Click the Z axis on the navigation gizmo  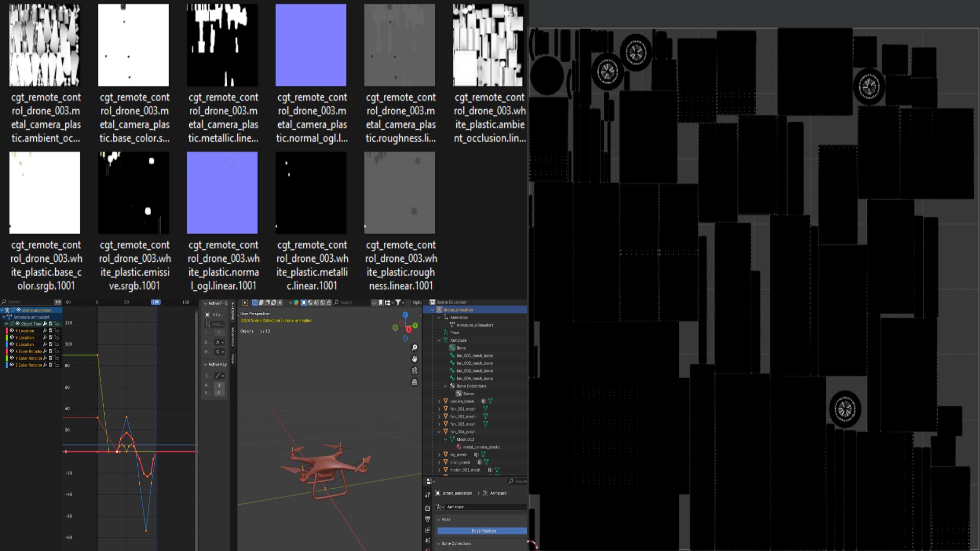[405, 315]
